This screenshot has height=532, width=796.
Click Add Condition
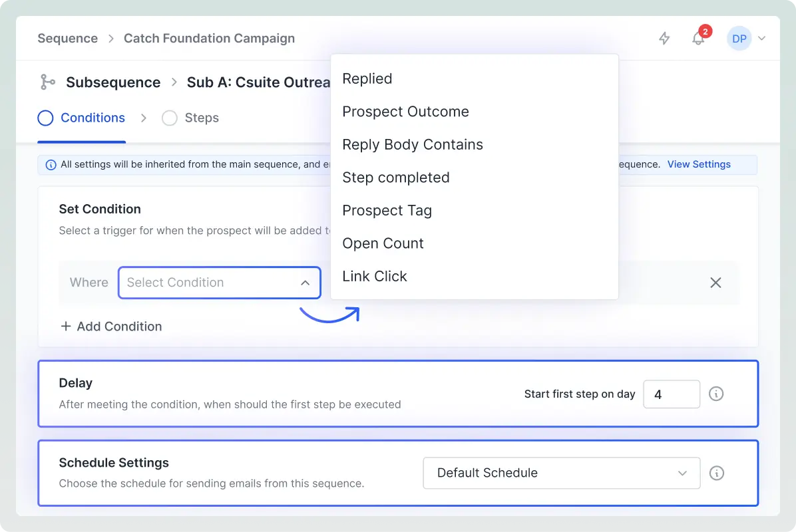click(110, 326)
